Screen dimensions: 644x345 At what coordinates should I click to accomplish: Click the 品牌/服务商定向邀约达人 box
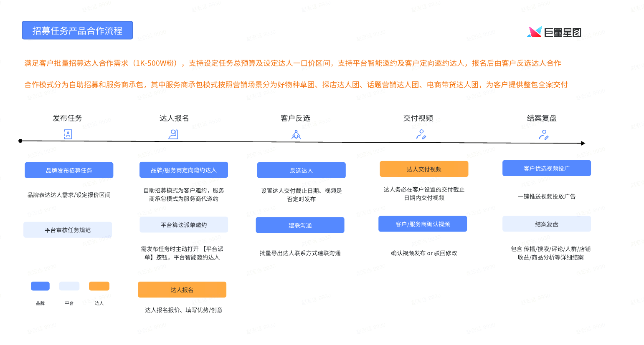click(x=184, y=170)
